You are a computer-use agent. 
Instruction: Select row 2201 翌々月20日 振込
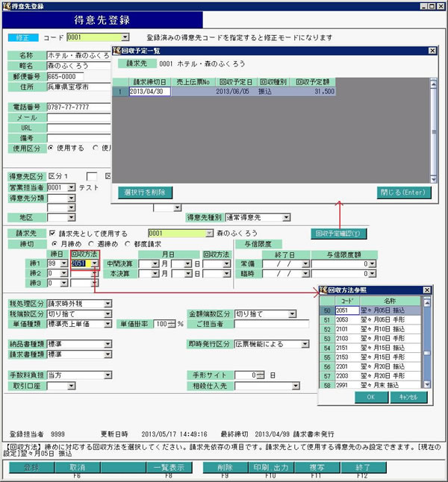[370, 366]
